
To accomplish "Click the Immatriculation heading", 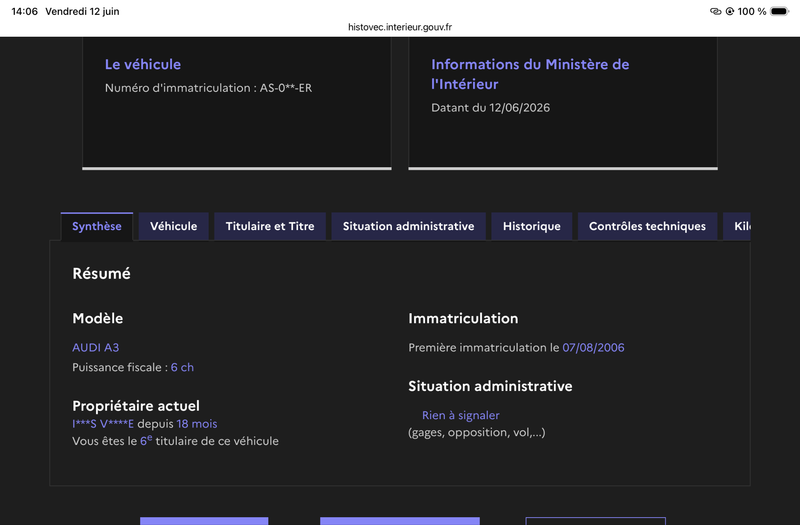I will click(463, 318).
